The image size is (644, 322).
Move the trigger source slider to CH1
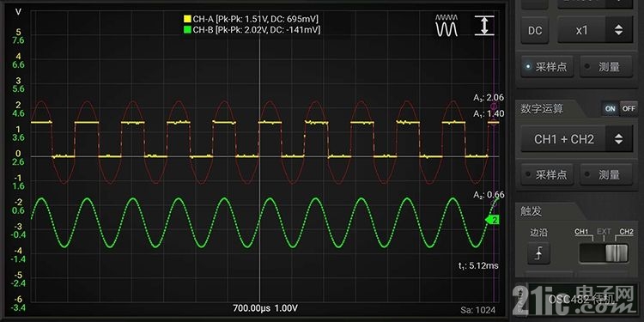[x=582, y=232]
